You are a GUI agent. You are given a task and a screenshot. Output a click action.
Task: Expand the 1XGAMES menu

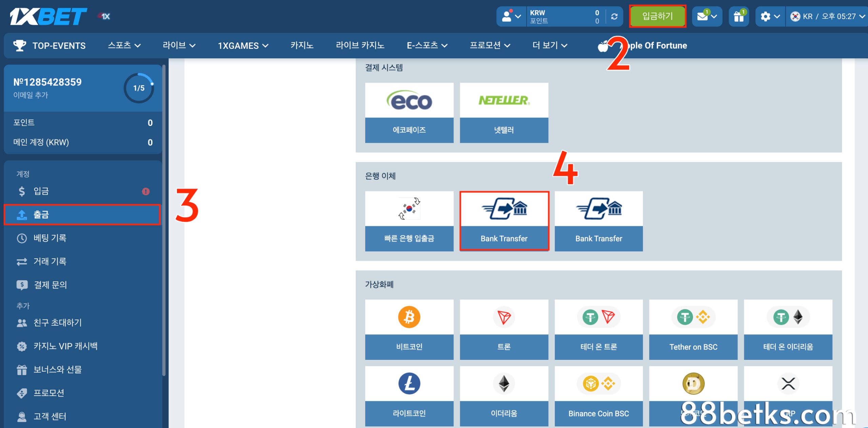click(243, 45)
